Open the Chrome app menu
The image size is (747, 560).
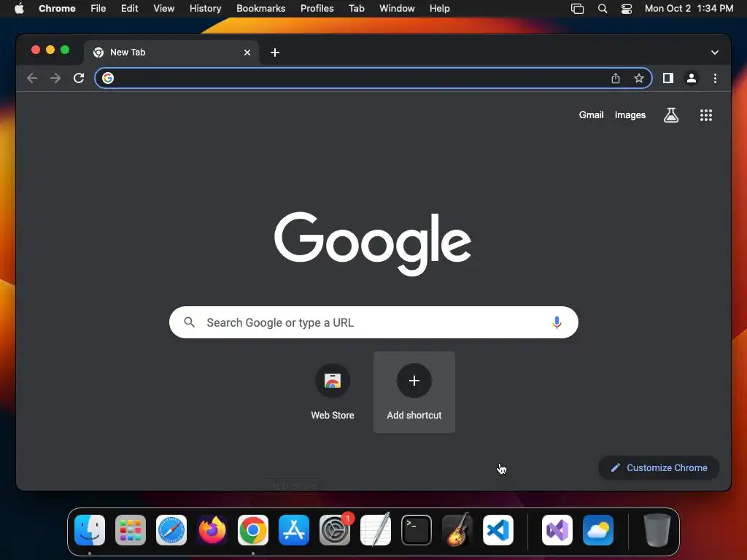pos(57,8)
